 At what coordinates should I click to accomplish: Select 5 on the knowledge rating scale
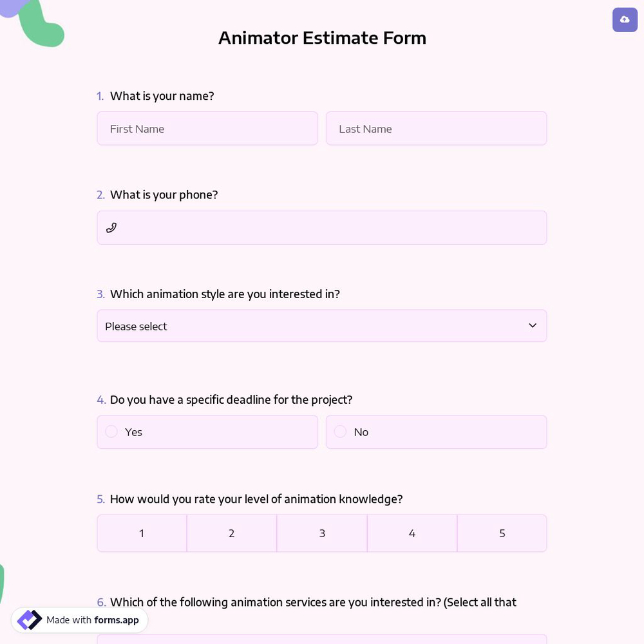502,533
